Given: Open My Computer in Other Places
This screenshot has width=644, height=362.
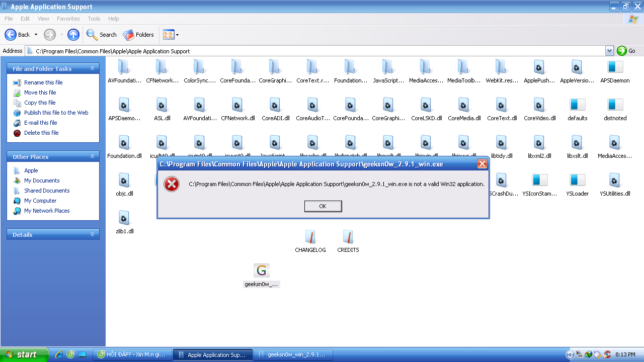Looking at the screenshot, I should click(x=40, y=201).
